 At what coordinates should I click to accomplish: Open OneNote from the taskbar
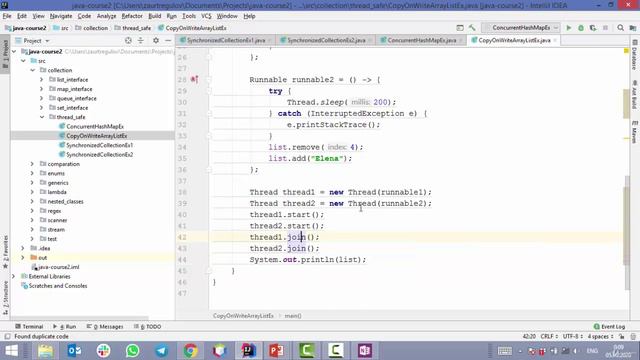pyautogui.click(x=364, y=351)
